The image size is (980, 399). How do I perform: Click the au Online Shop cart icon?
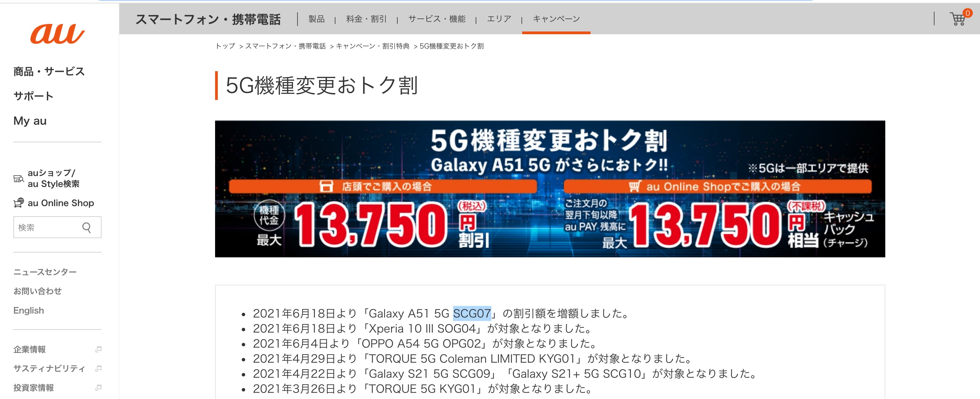(x=18, y=203)
